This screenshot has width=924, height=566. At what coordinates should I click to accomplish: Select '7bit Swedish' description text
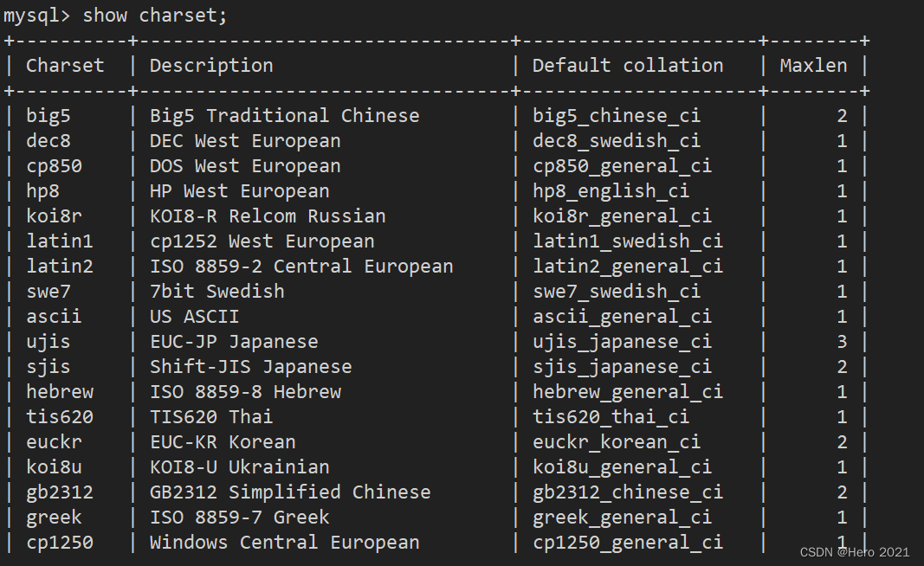216,292
